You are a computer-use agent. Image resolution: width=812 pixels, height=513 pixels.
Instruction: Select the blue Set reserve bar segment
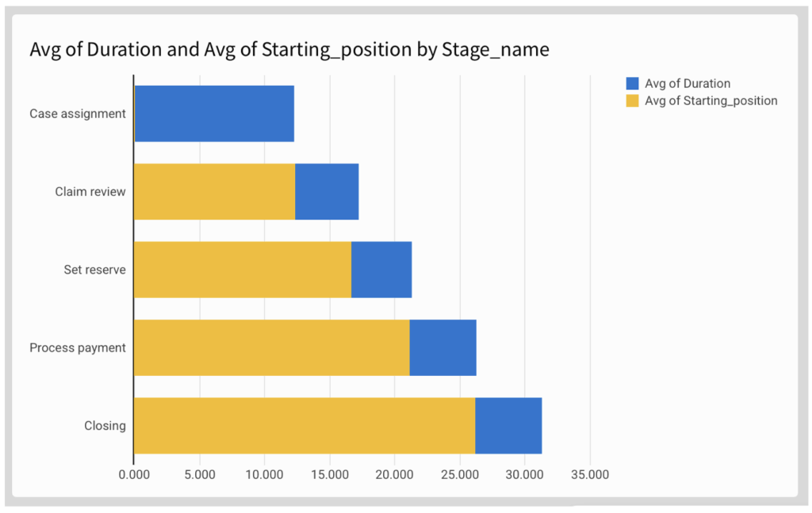point(381,270)
